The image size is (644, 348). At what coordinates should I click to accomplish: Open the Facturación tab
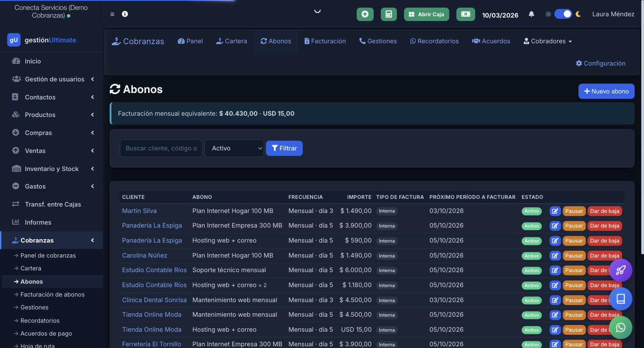pyautogui.click(x=325, y=41)
